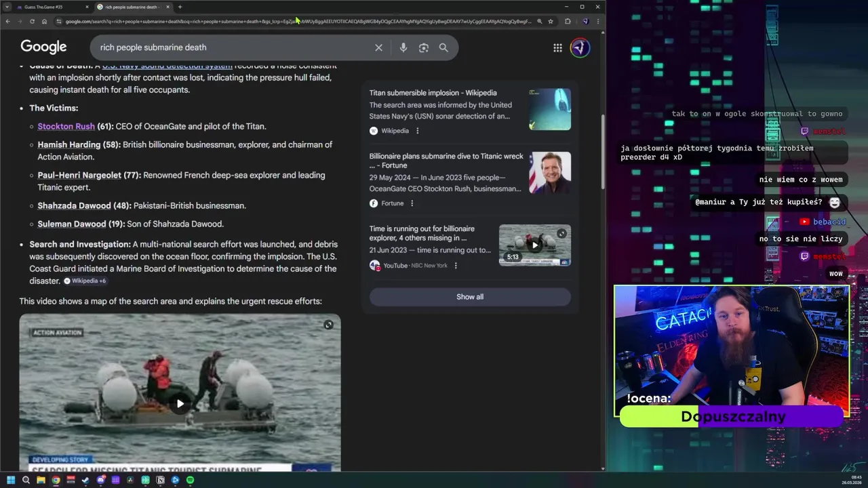Click 'The Victims:' heading text
The width and height of the screenshot is (868, 488).
54,108
